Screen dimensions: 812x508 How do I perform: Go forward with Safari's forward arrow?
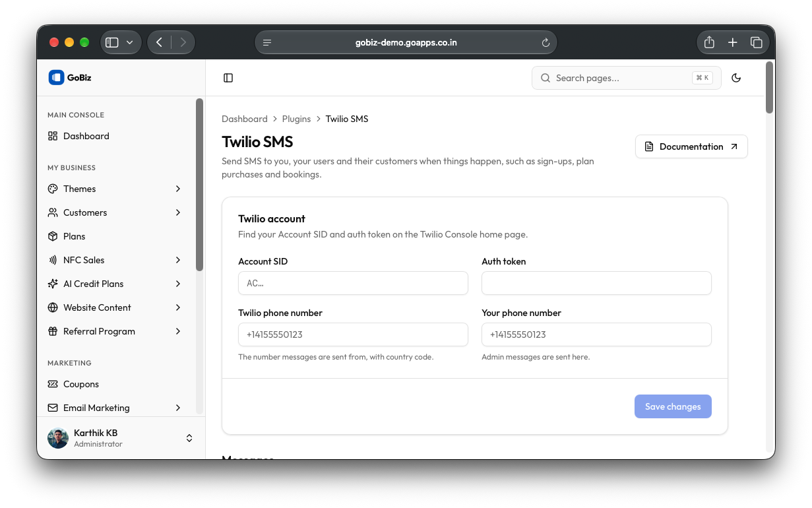point(183,42)
